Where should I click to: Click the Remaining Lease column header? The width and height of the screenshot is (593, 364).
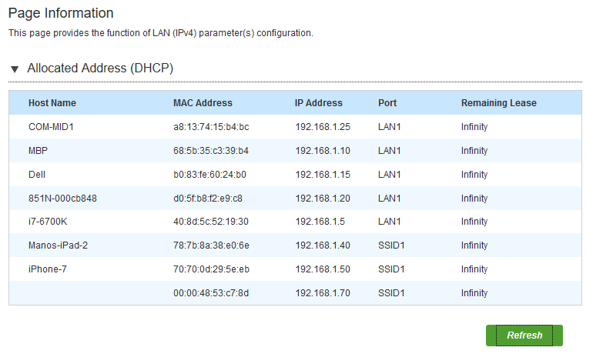(x=498, y=103)
